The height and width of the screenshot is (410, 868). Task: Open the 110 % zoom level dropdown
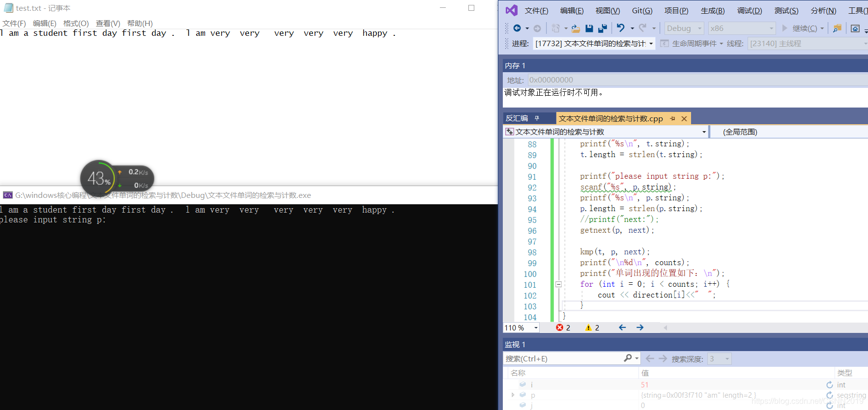pyautogui.click(x=521, y=328)
